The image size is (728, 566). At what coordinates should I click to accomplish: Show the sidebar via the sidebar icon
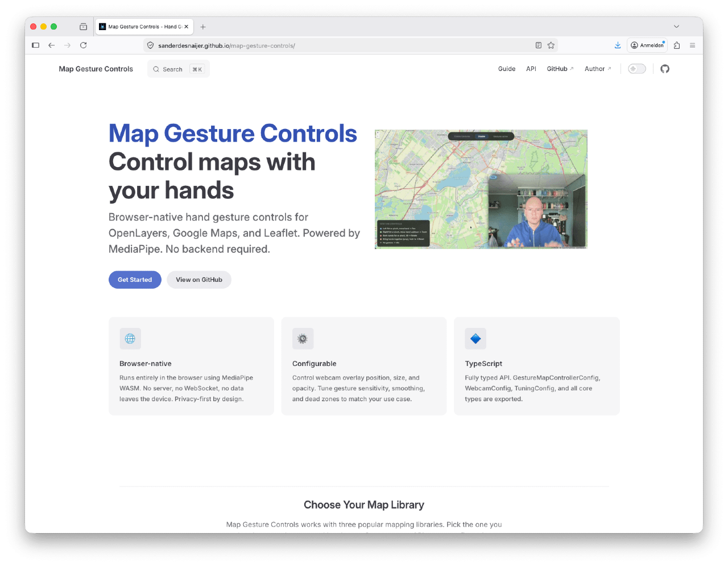click(x=35, y=45)
